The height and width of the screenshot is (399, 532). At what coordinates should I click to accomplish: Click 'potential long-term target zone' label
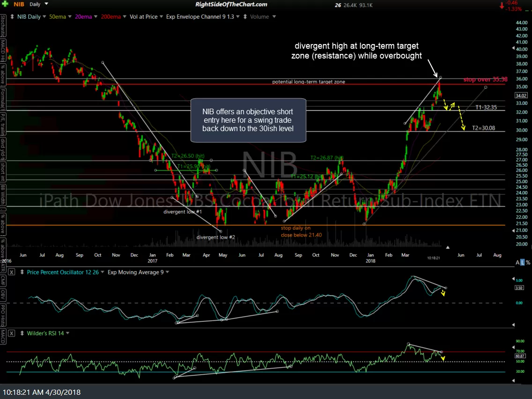pyautogui.click(x=308, y=81)
